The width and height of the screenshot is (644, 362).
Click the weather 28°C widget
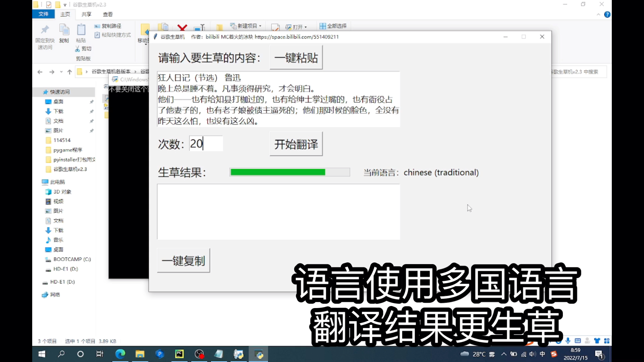click(x=478, y=354)
